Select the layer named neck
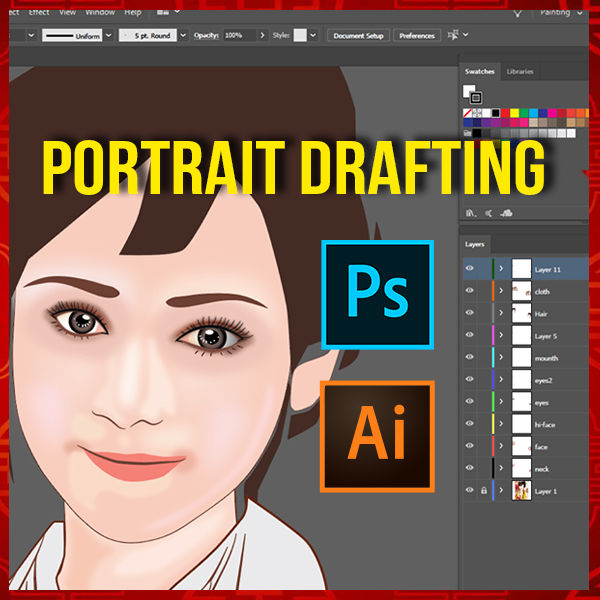Screen dimensions: 600x600 coord(541,469)
